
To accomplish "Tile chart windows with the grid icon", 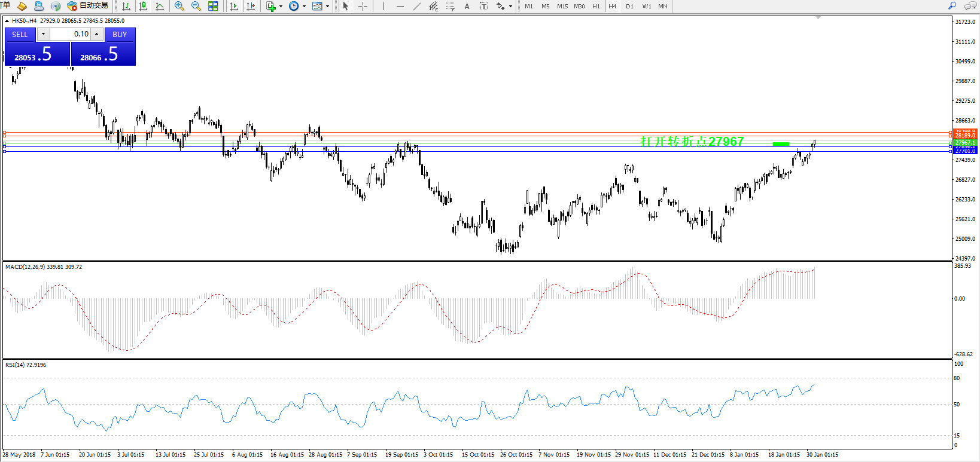I will click(213, 6).
